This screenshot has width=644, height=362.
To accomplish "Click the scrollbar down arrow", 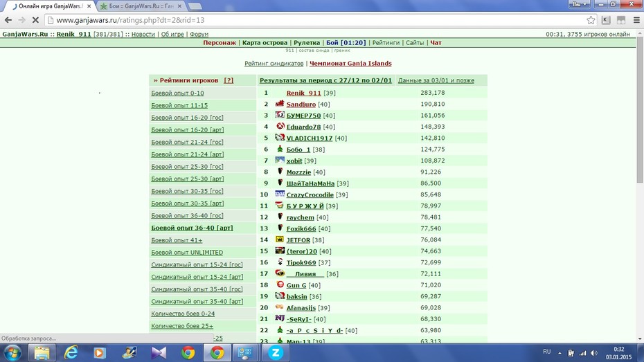I will click(x=640, y=339).
